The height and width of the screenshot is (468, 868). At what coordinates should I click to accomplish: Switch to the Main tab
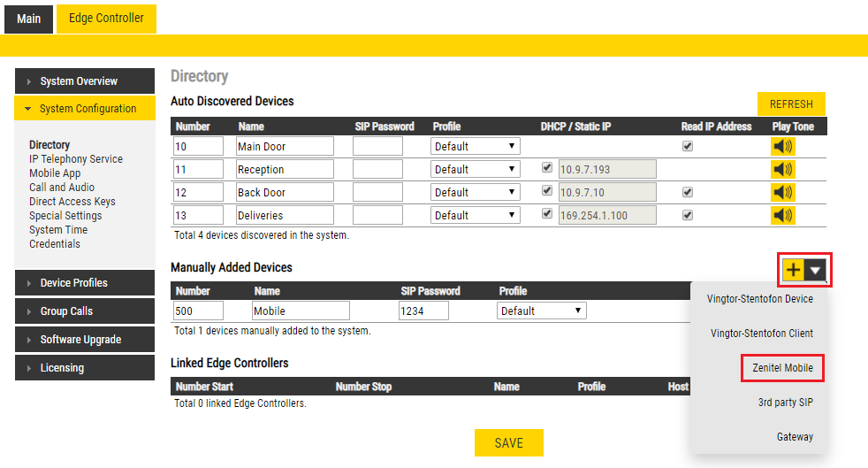(28, 19)
